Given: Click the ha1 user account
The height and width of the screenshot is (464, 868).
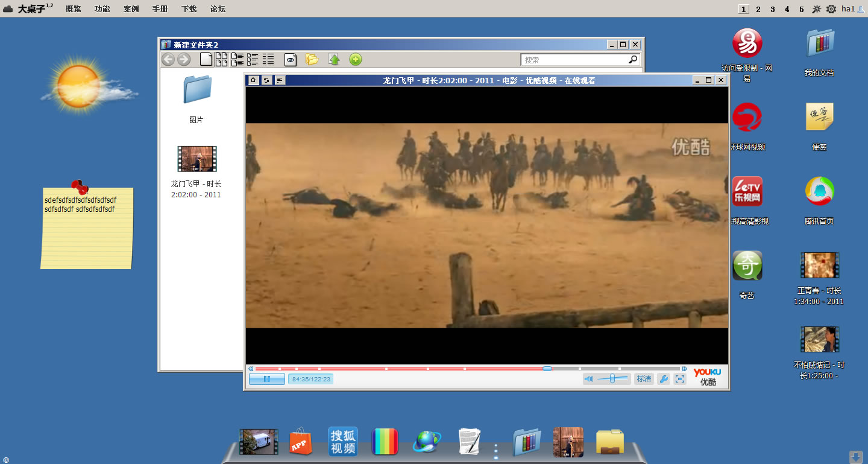Looking at the screenshot, I should 852,9.
